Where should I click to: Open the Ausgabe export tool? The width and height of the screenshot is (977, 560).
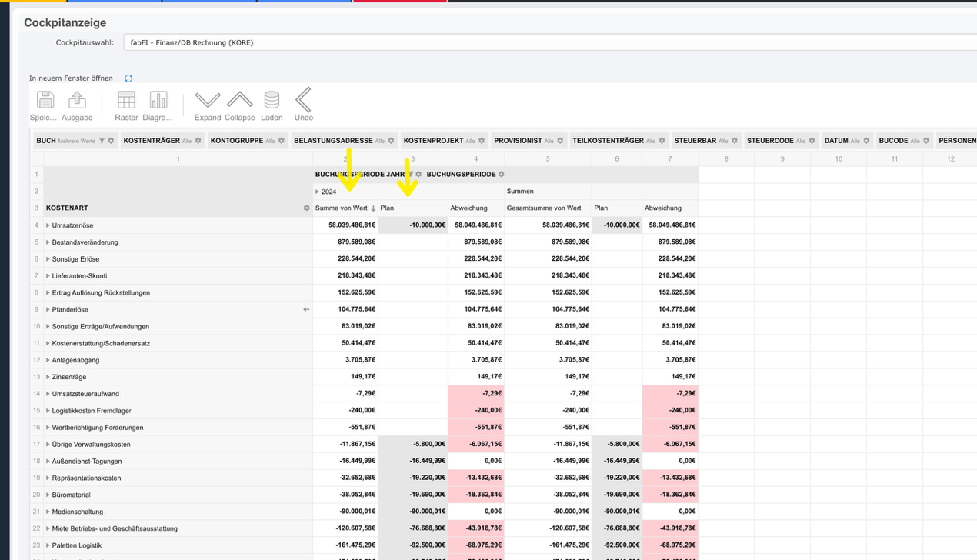[x=77, y=101]
